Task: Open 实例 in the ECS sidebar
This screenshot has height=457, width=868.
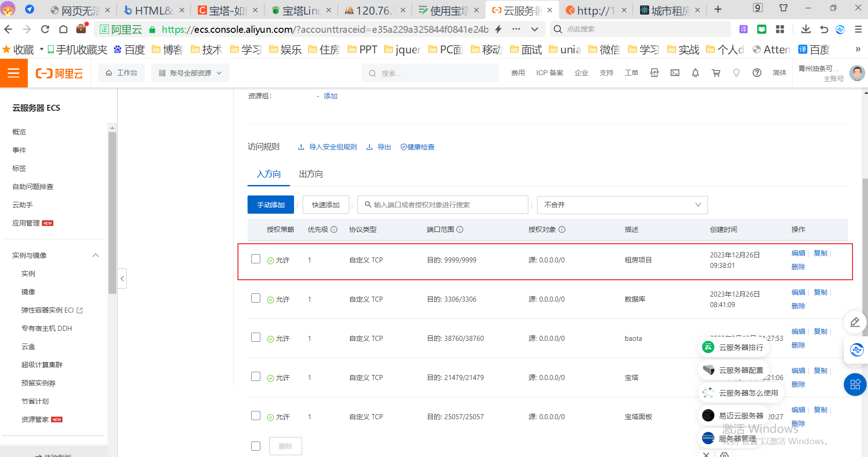Action: 28,273
